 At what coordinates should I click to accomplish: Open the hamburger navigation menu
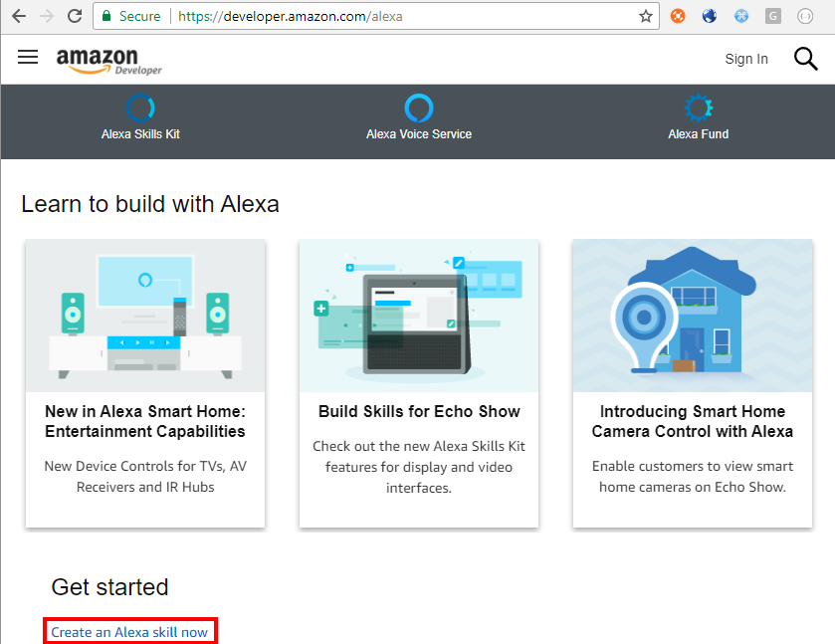[28, 58]
